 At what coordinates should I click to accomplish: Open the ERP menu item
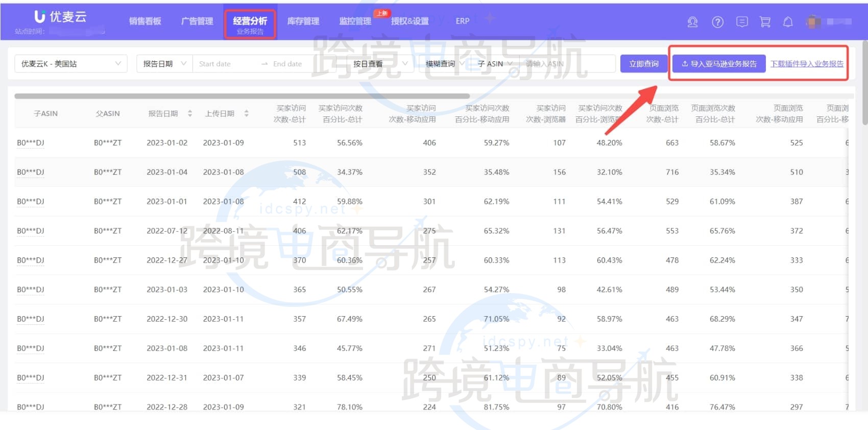coord(463,21)
